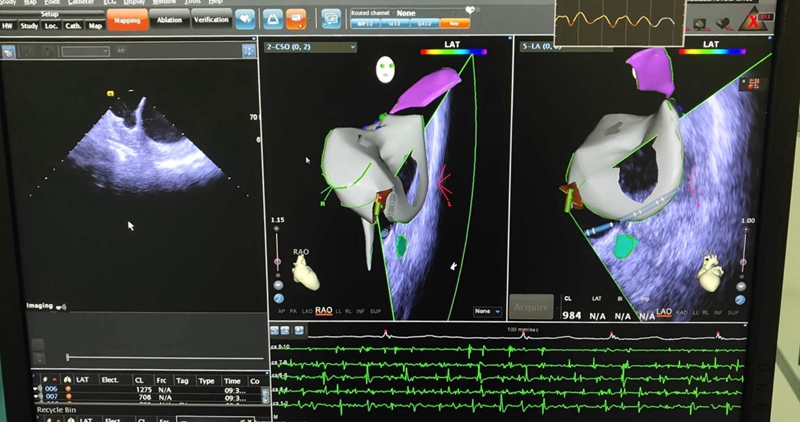800x422 pixels.
Task: Click the Acquire button
Action: 531,307
